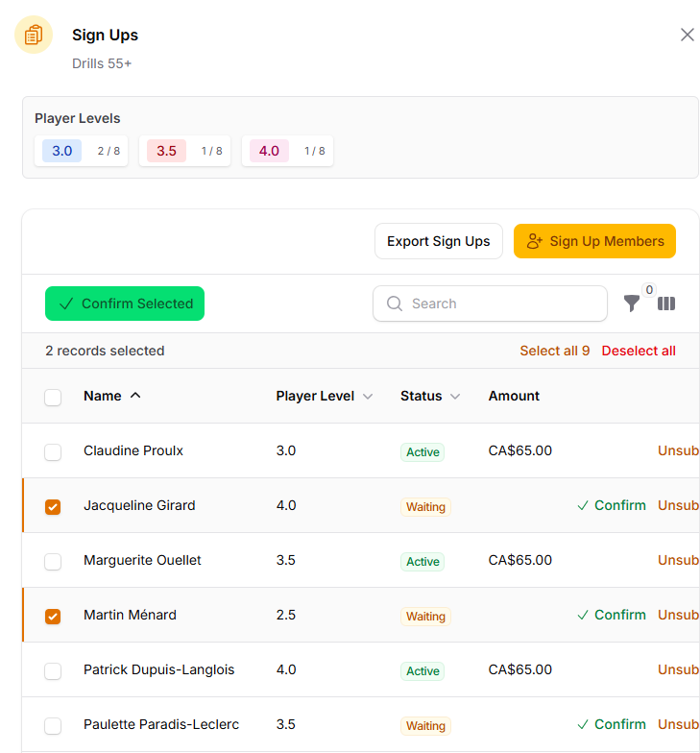The width and height of the screenshot is (700, 753).
Task: Check the box for Claudine Proulx
Action: [x=53, y=451]
